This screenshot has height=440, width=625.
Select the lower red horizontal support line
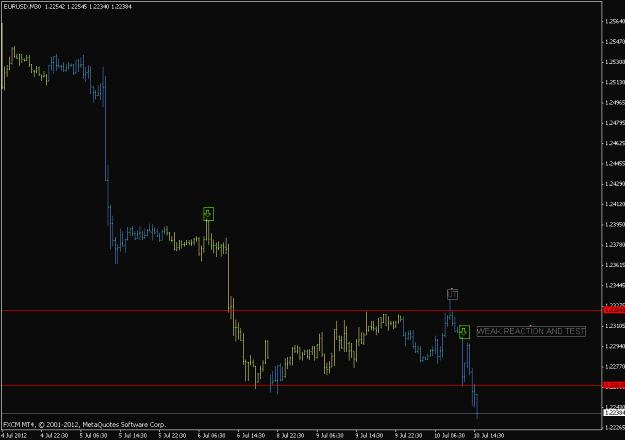301,385
